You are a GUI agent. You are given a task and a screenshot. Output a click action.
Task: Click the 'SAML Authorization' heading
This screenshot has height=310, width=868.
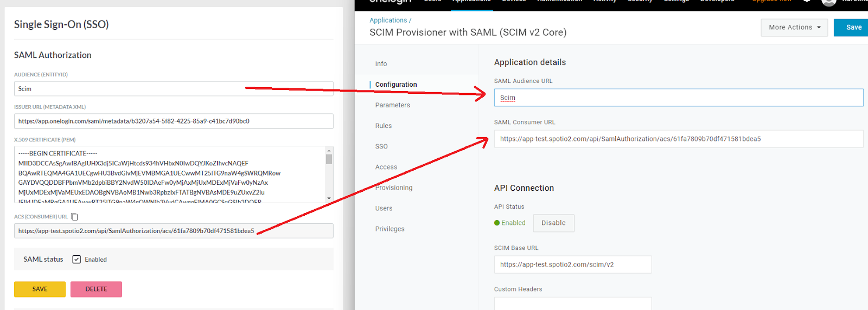[53, 55]
